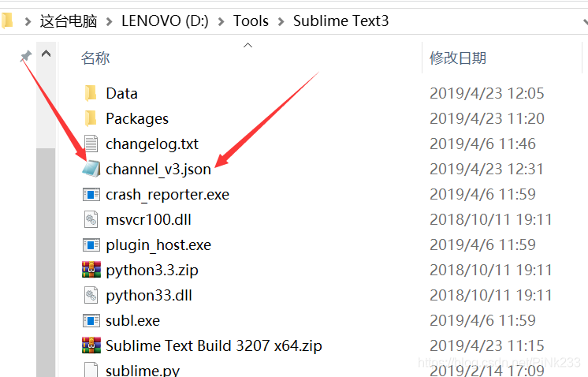The height and width of the screenshot is (377, 588).
Task: Click the subl.exe file name
Action: point(132,321)
